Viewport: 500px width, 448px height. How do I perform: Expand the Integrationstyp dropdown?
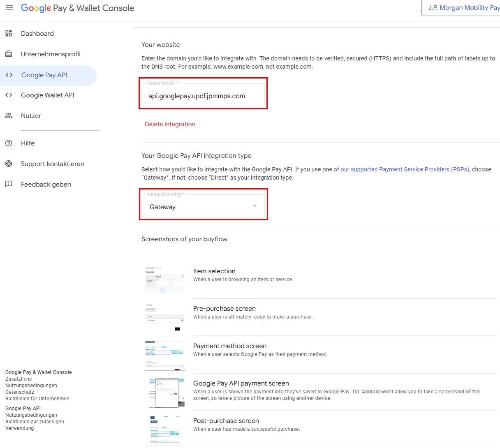click(255, 207)
